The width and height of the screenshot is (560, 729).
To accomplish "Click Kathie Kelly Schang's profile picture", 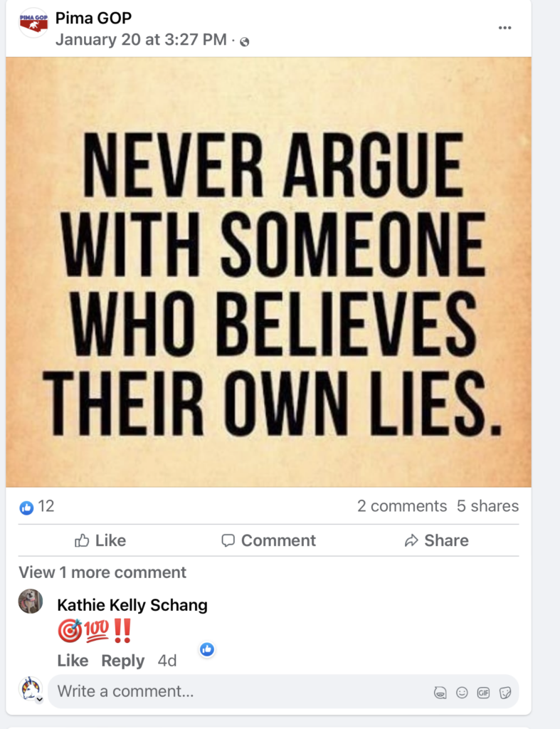I will point(31,601).
